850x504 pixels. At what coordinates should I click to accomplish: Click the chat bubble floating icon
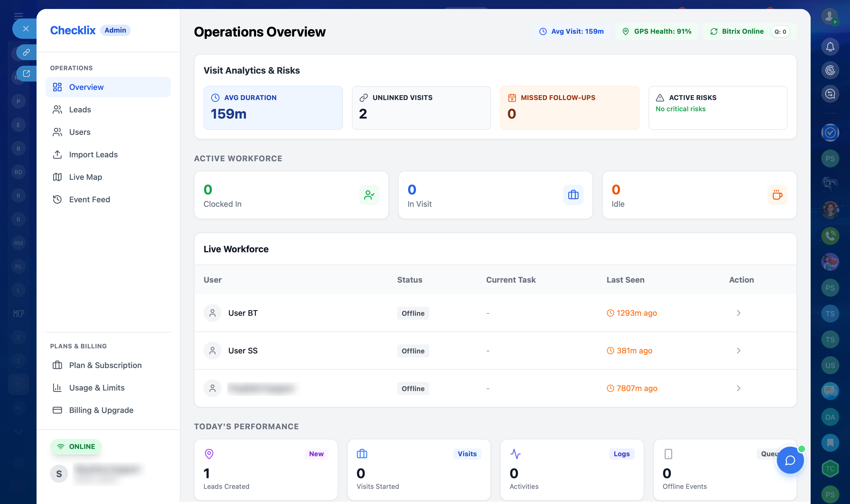(x=790, y=460)
